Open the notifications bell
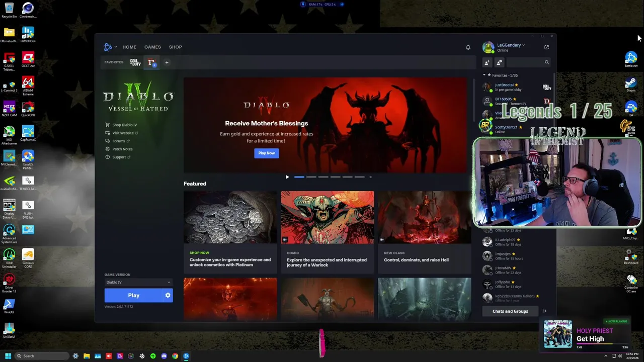Image resolution: width=644 pixels, height=362 pixels. (x=468, y=47)
